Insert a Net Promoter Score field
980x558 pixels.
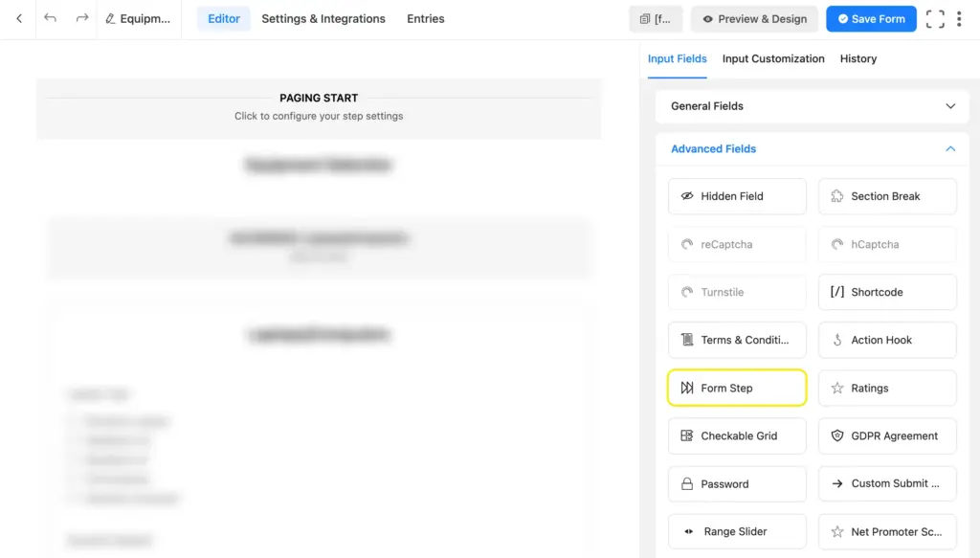pos(887,531)
